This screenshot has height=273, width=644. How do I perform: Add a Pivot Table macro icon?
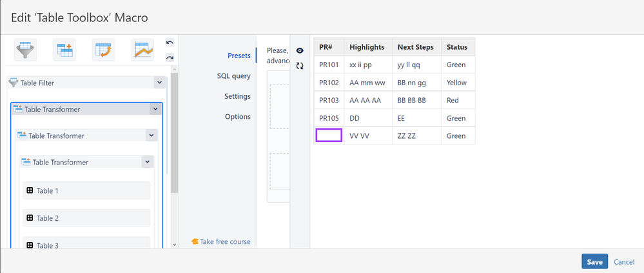coord(104,50)
